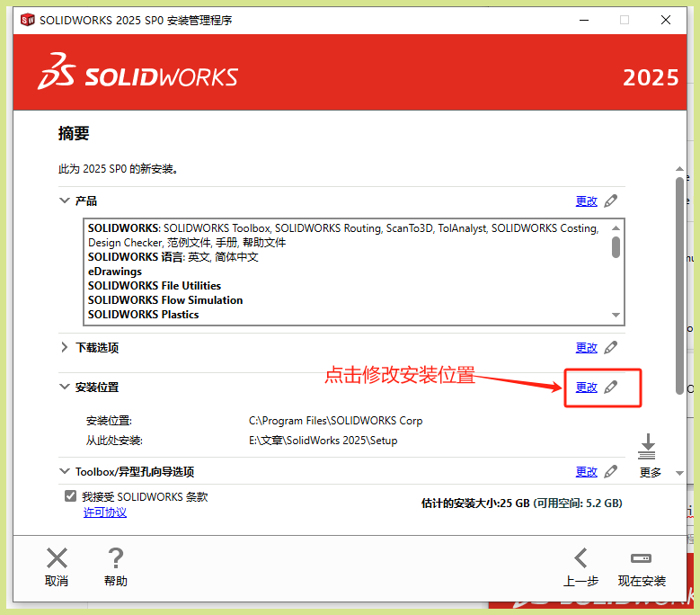Collapse the Toolbox/异型孔向导选项 section

click(x=65, y=471)
